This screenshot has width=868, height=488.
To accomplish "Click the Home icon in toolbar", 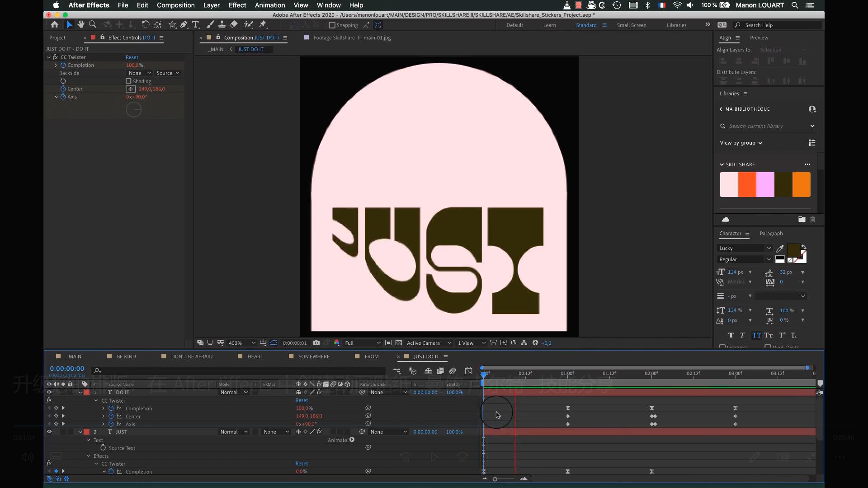I will pos(54,24).
